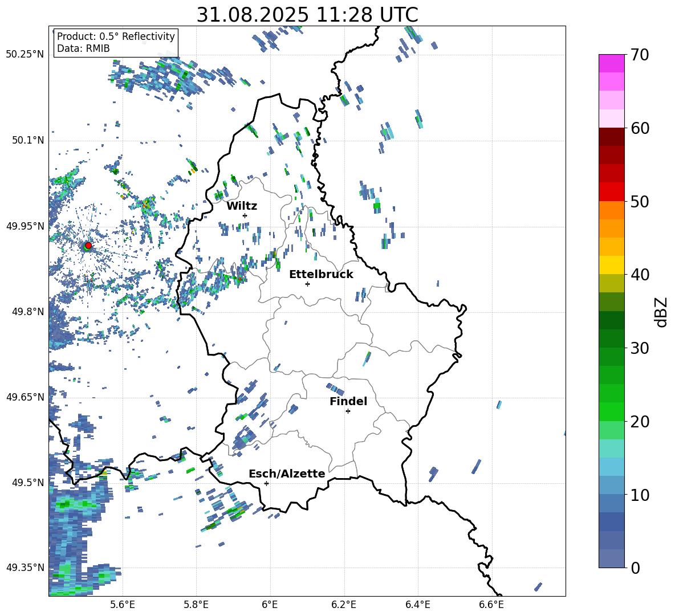Select the Ettelbruck city label
The width and height of the screenshot is (675, 616).
tap(321, 275)
